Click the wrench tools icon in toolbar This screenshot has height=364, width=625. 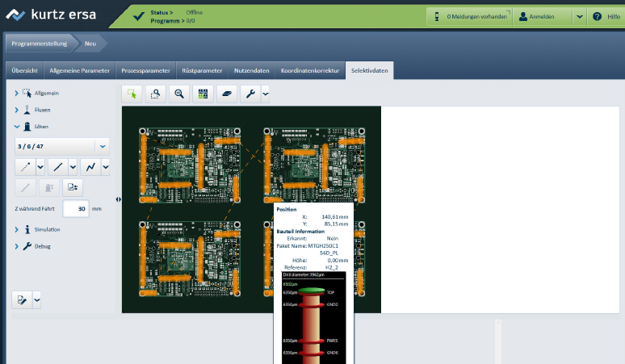click(x=250, y=94)
